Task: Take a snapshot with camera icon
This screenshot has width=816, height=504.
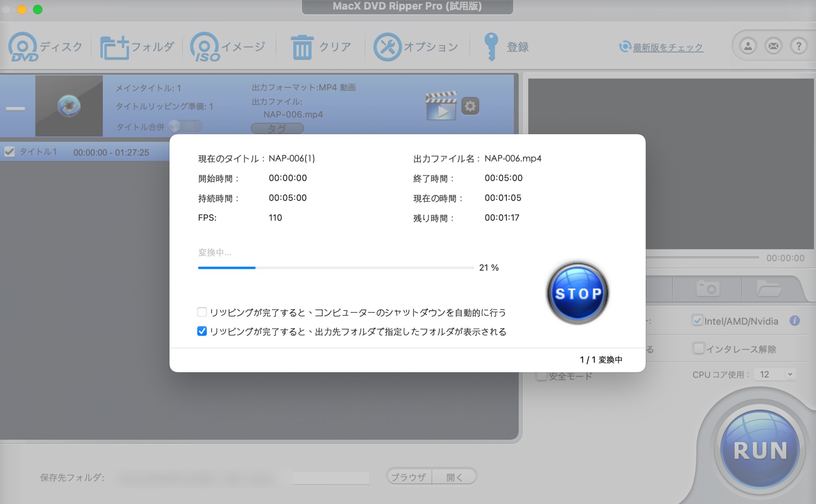Action: (x=708, y=288)
